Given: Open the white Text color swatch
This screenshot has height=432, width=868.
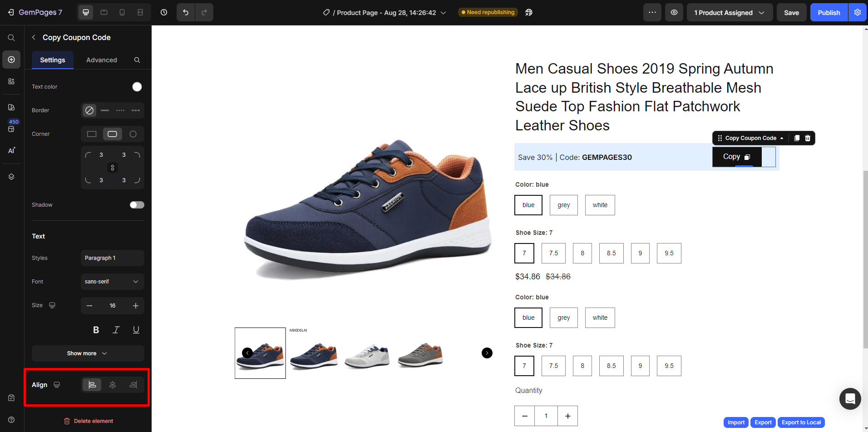Looking at the screenshot, I should [137, 87].
